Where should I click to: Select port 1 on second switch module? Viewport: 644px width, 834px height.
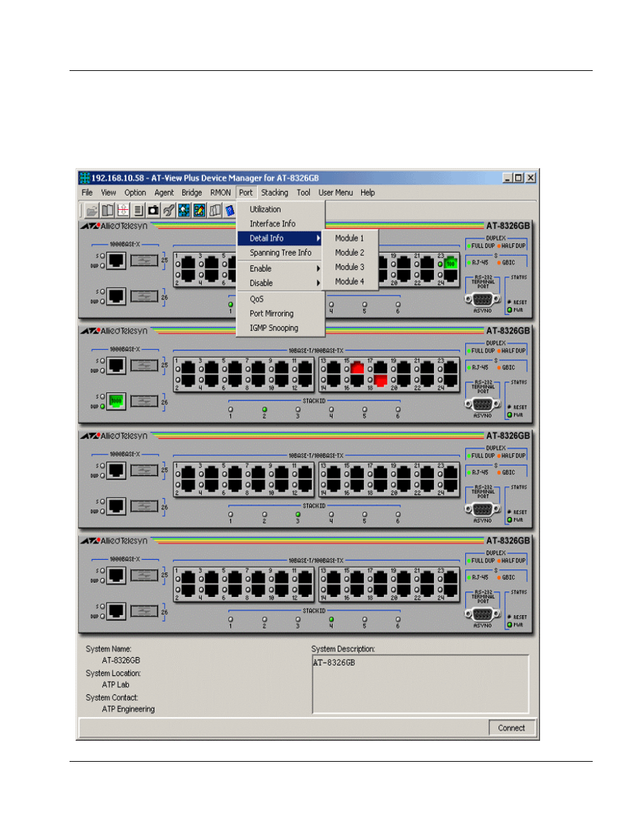click(188, 368)
